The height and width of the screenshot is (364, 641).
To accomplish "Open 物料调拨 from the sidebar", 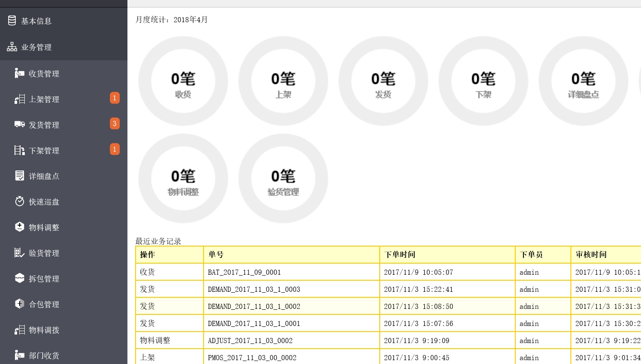I will point(44,330).
